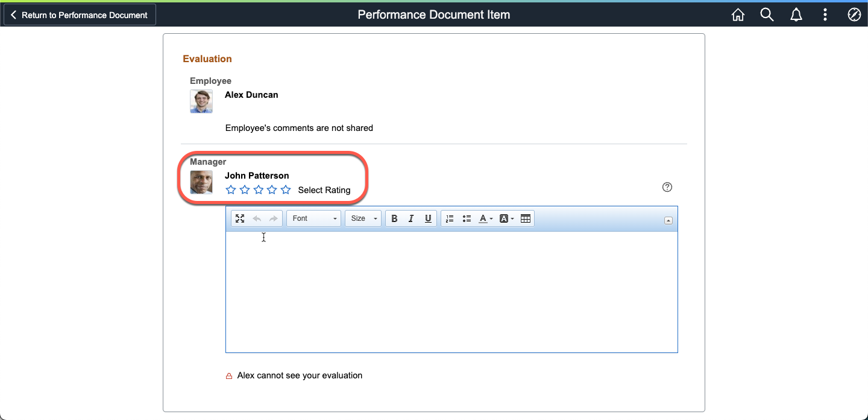Viewport: 868px width, 420px height.
Task: Open the Home page icon
Action: (x=738, y=15)
